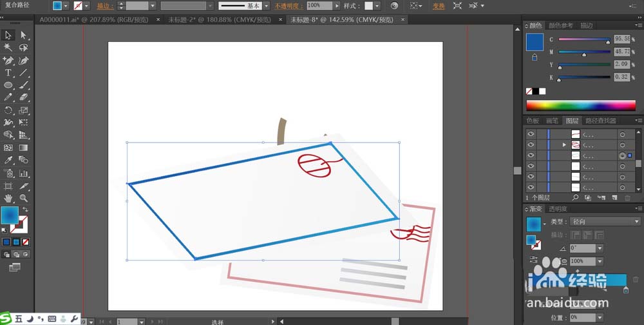Select the Eraser tool
The height and width of the screenshot is (325, 644).
click(23, 97)
